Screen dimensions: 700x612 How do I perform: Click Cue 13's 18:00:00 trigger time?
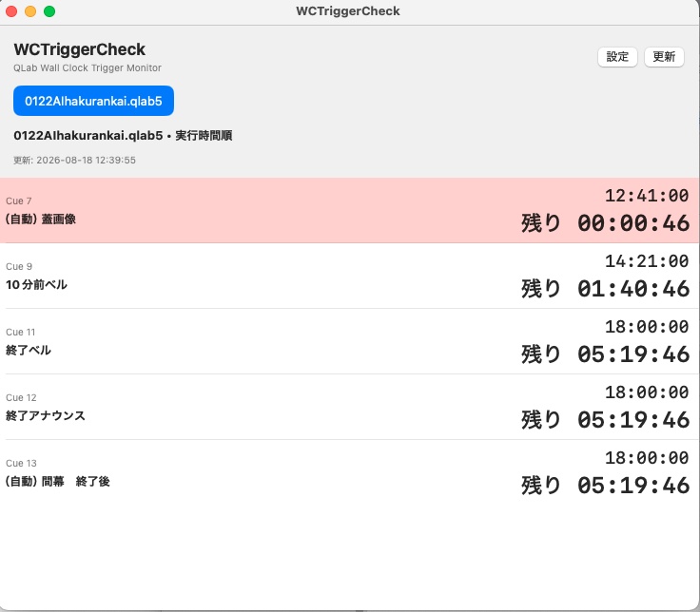[x=647, y=458]
